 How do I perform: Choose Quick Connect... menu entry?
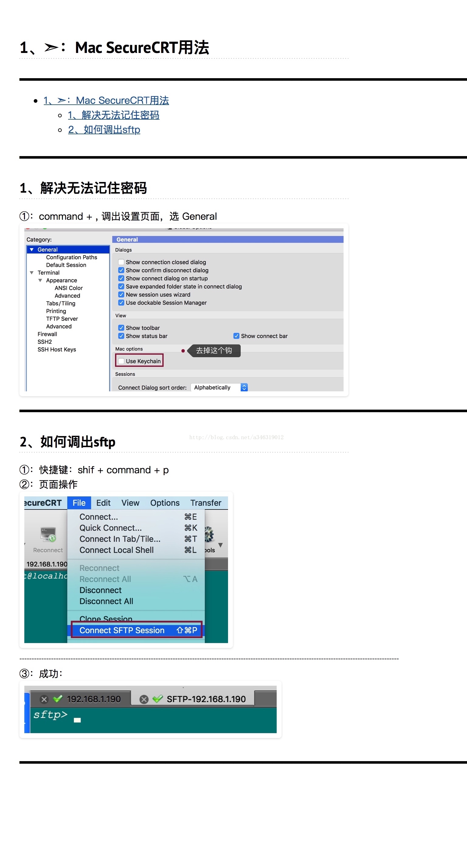[136, 528]
